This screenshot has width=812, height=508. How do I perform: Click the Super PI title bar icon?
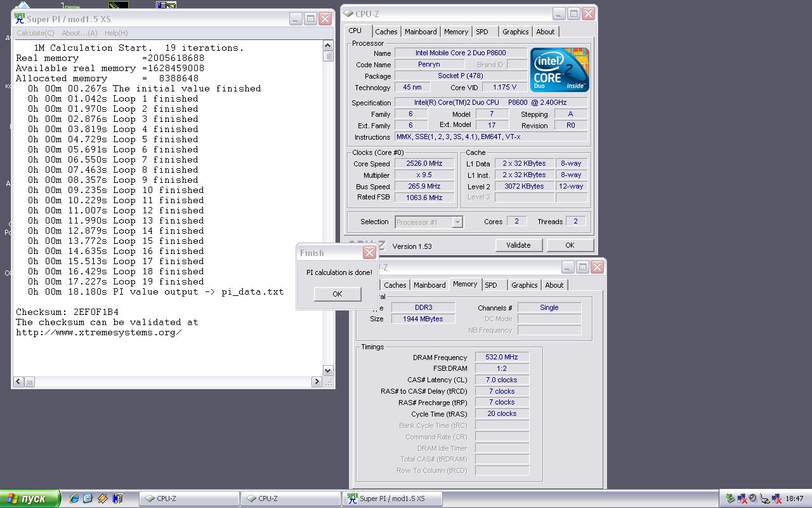click(x=19, y=18)
